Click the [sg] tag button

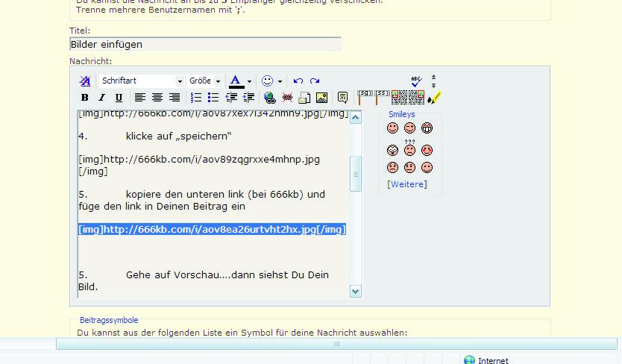click(x=365, y=98)
